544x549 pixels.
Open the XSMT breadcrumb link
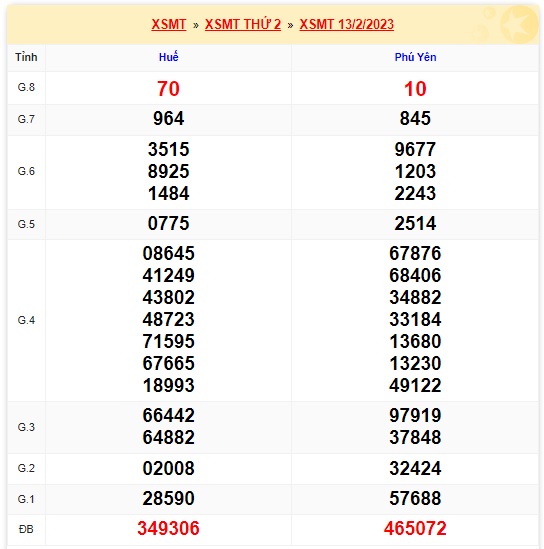tap(168, 24)
